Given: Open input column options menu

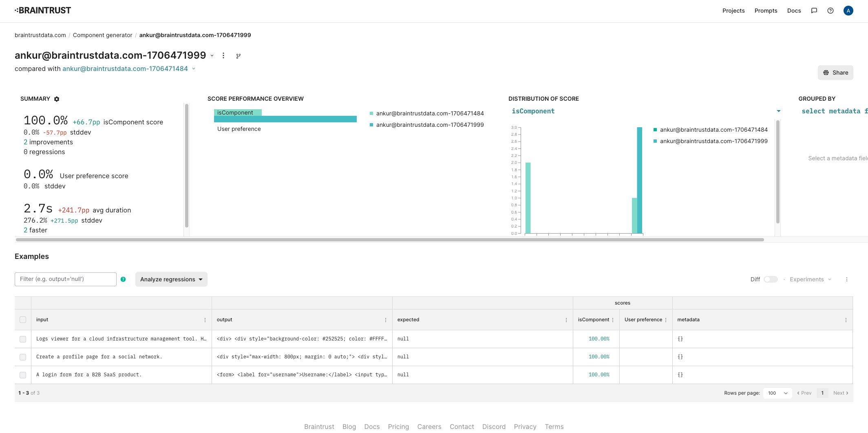Looking at the screenshot, I should click(x=205, y=320).
